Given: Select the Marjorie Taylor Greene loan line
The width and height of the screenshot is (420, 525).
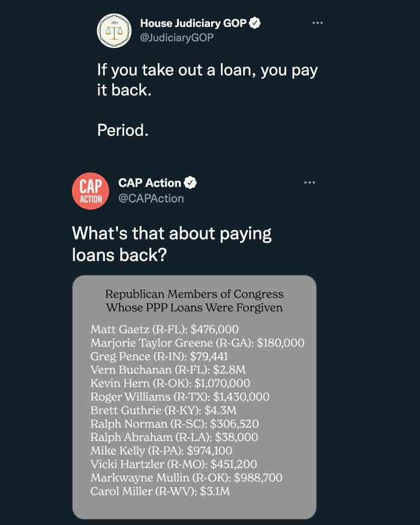Looking at the screenshot, I should click(x=197, y=343).
